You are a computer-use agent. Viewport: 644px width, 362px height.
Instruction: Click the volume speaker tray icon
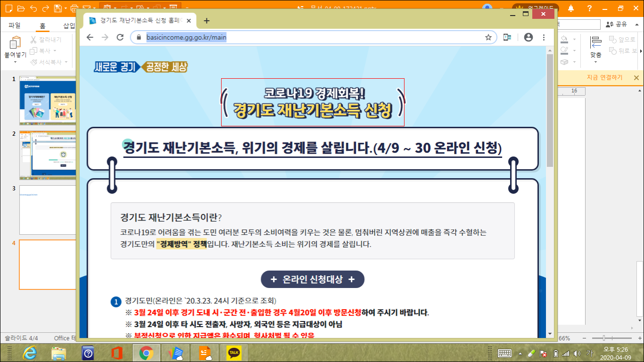tap(578, 353)
